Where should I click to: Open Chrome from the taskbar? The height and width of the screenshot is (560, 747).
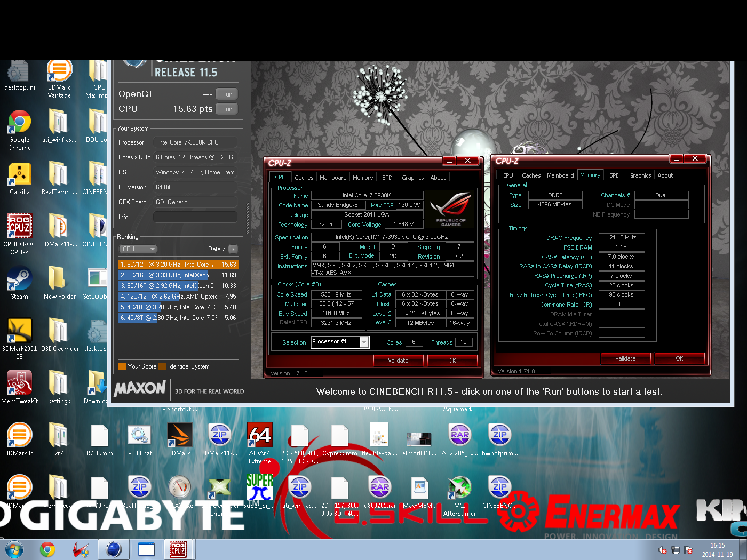tap(47, 549)
